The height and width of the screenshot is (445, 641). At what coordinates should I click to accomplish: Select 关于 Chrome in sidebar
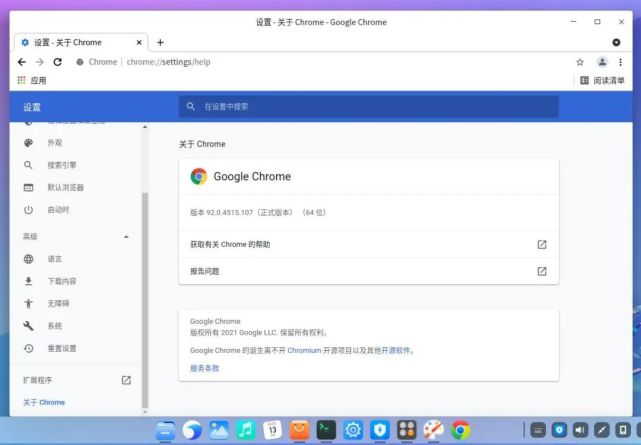(44, 403)
